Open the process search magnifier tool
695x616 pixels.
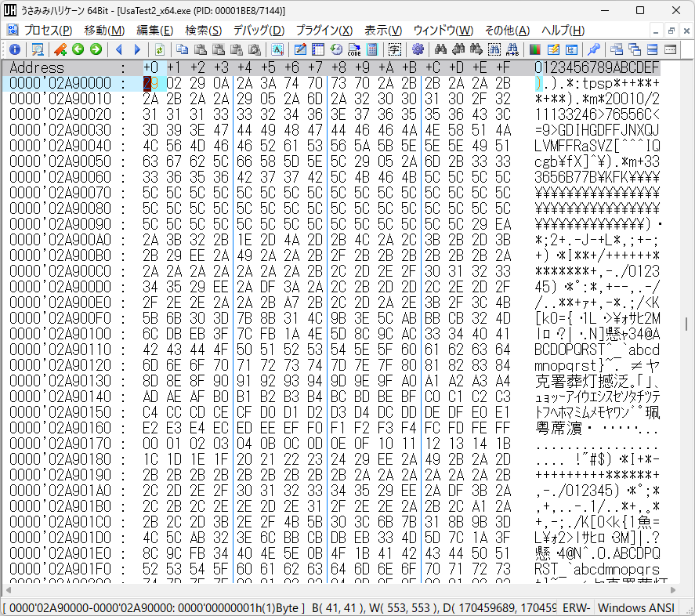point(37,49)
